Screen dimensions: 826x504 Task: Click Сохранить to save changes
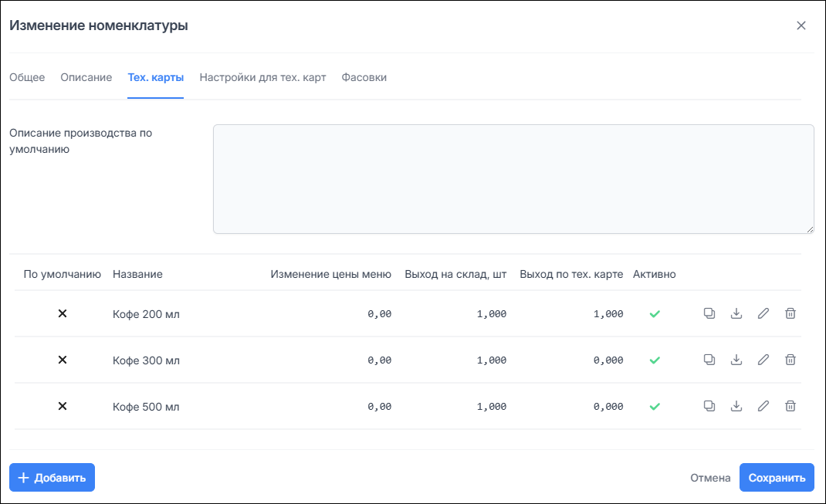coord(776,478)
